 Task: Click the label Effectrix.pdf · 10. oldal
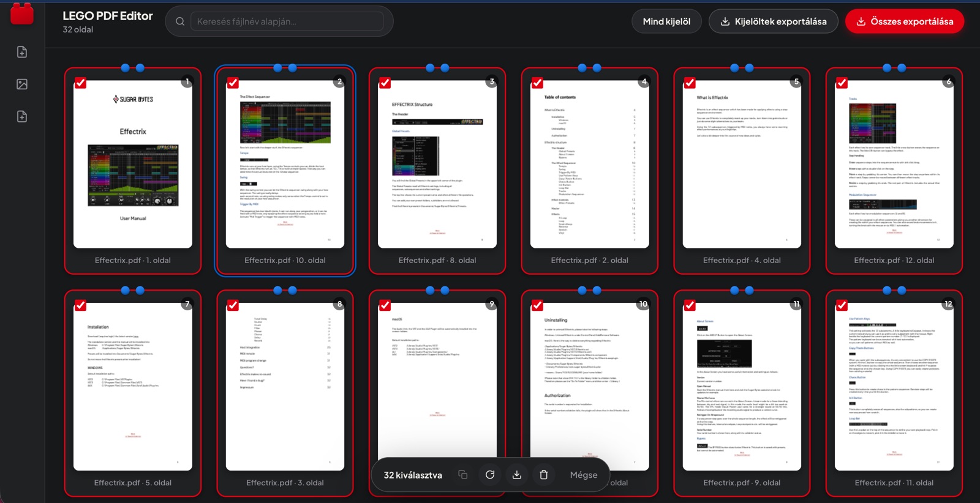(x=285, y=260)
